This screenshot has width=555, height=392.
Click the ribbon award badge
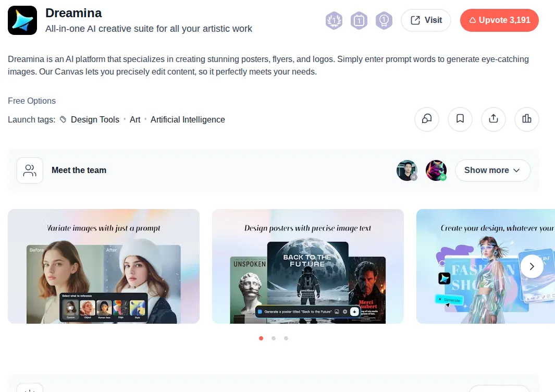(384, 20)
